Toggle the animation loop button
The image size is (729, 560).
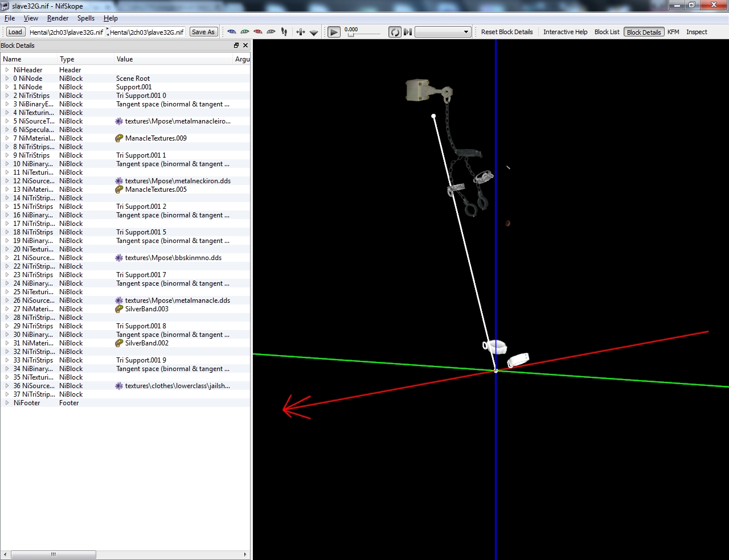(x=395, y=32)
